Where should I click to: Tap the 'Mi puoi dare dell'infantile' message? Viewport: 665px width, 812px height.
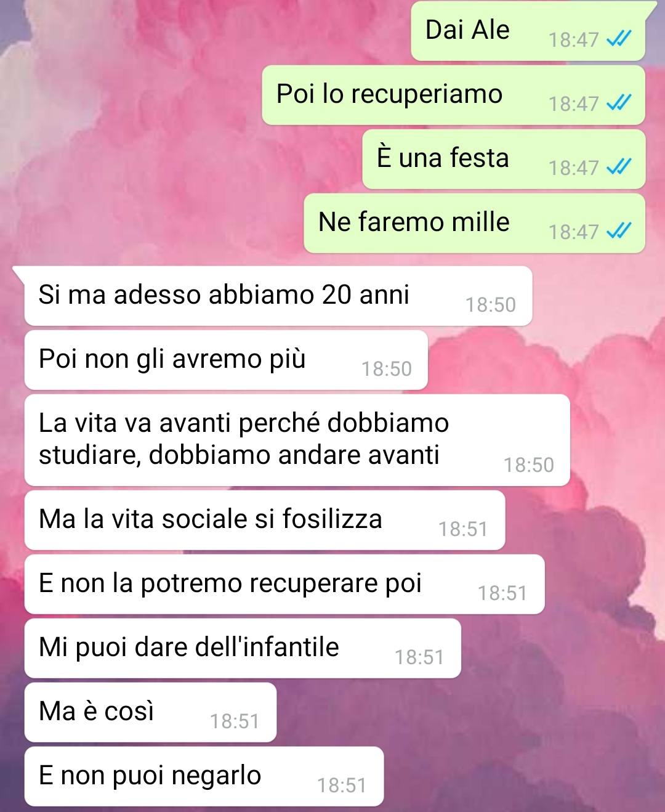coord(243,648)
